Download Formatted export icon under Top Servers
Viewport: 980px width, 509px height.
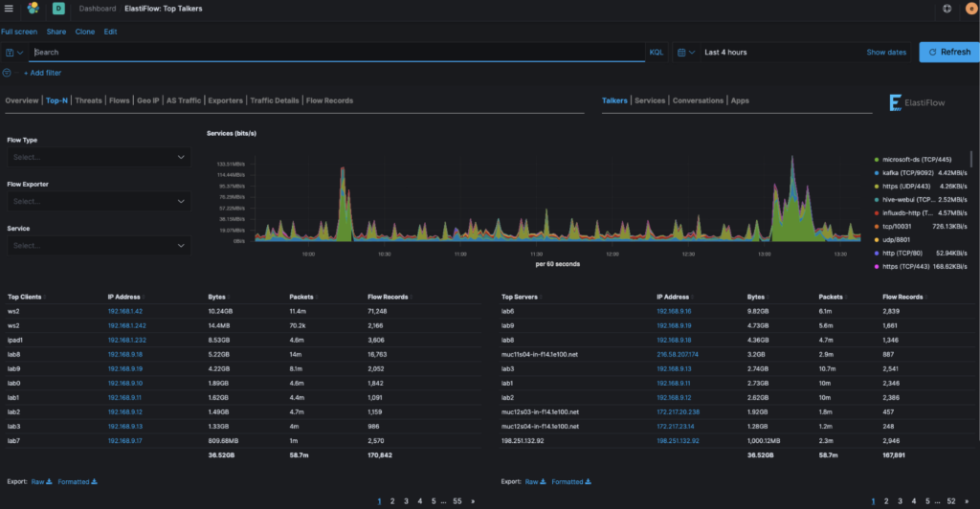coord(589,481)
